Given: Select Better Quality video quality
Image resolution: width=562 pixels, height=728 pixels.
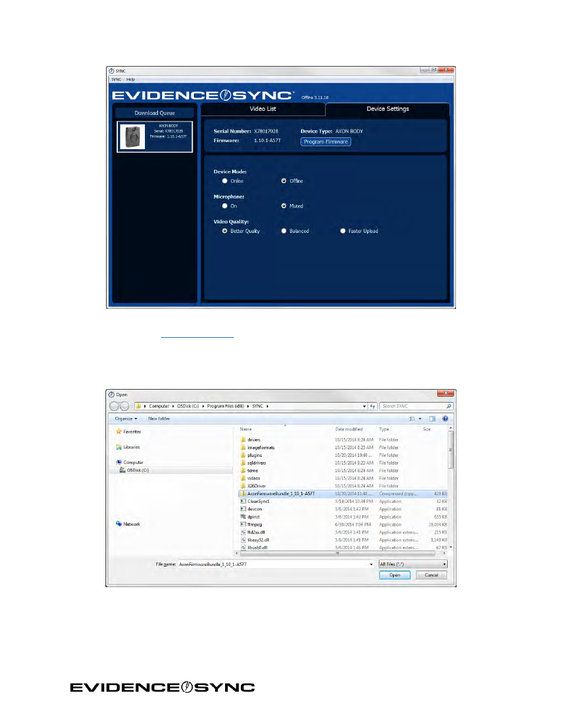Looking at the screenshot, I should point(224,231).
